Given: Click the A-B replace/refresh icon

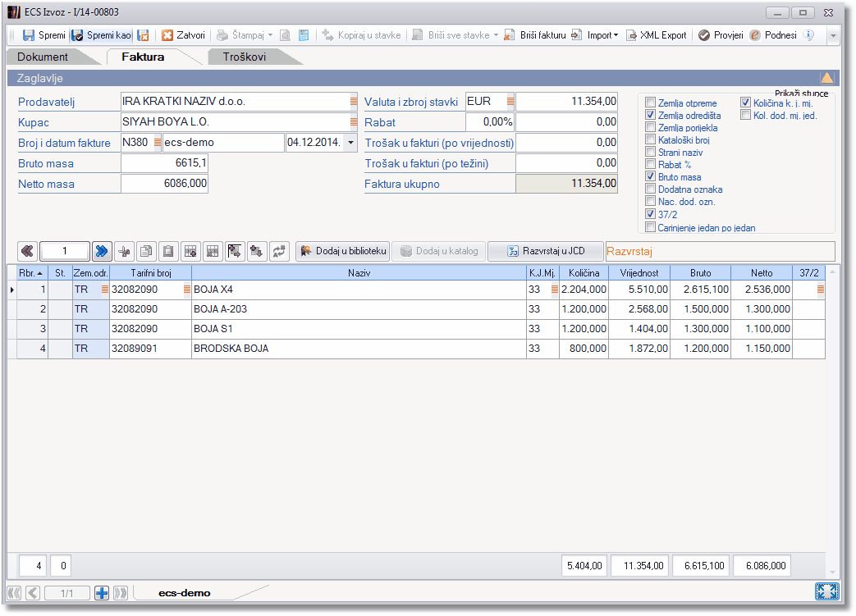Looking at the screenshot, I should click(279, 251).
